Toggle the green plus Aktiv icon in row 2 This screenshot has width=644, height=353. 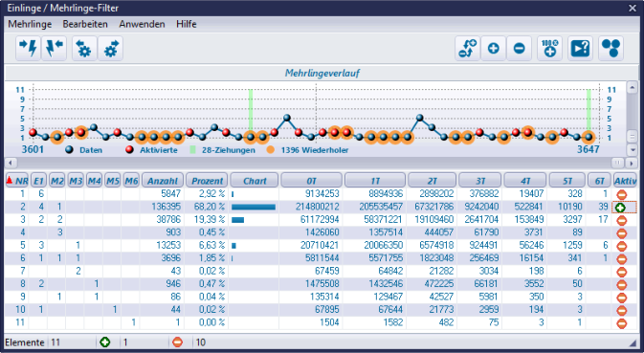coord(620,208)
